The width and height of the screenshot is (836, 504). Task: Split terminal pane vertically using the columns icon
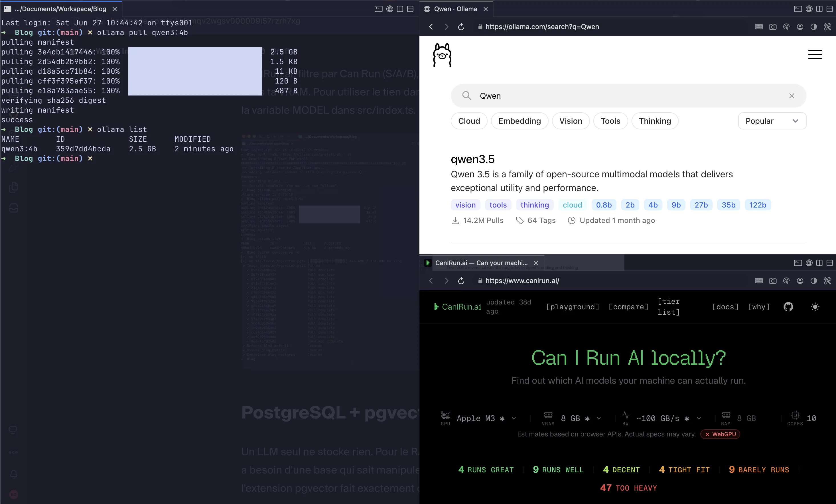[400, 9]
